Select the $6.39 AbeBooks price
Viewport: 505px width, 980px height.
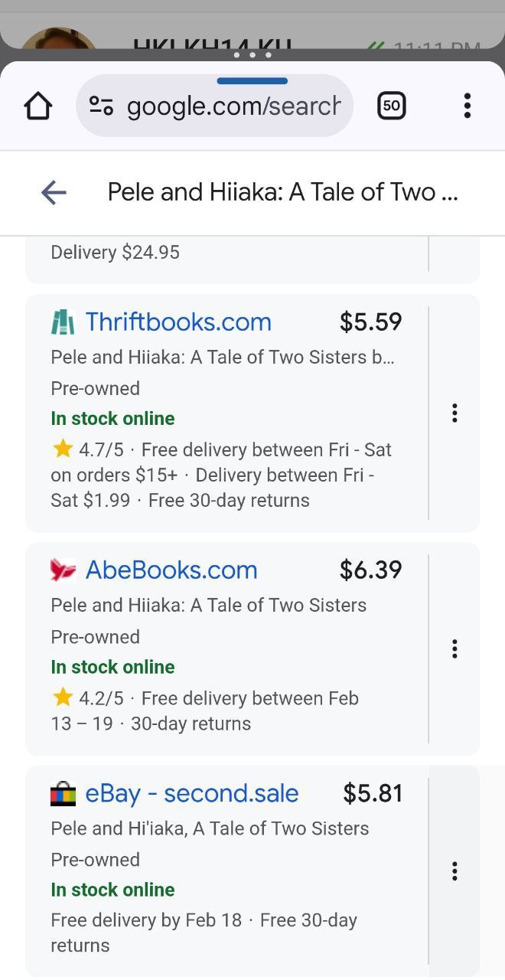coord(370,570)
